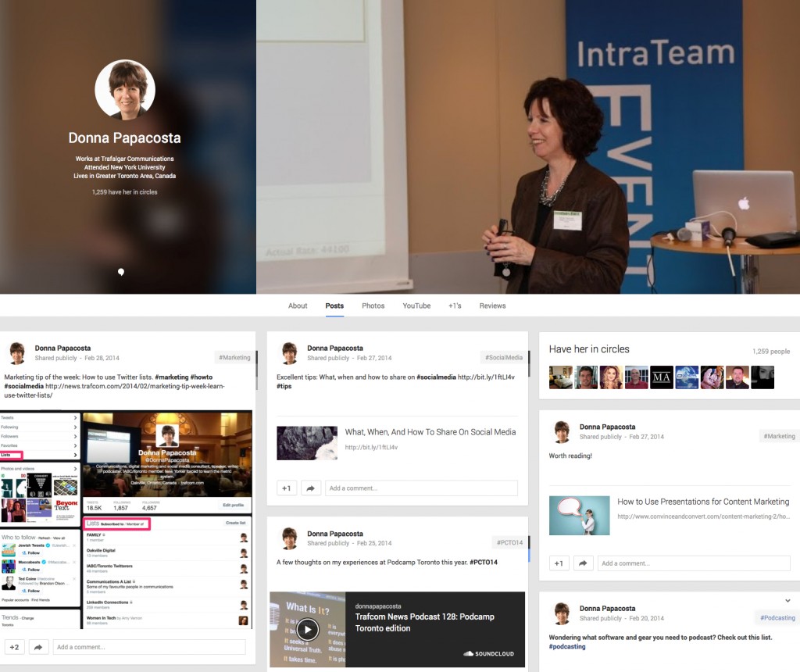The width and height of the screenshot is (800, 672).
Task: Click the +2 button on Twitter lists post
Action: coord(14,647)
